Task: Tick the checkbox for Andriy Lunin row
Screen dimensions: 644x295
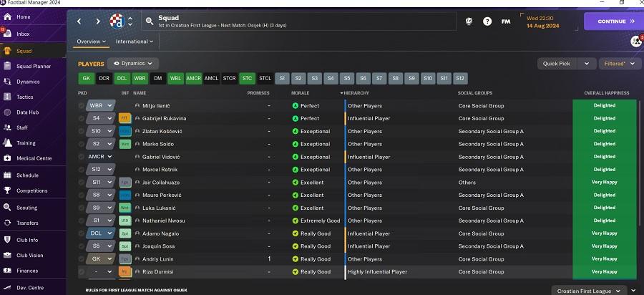Action: click(x=82, y=259)
